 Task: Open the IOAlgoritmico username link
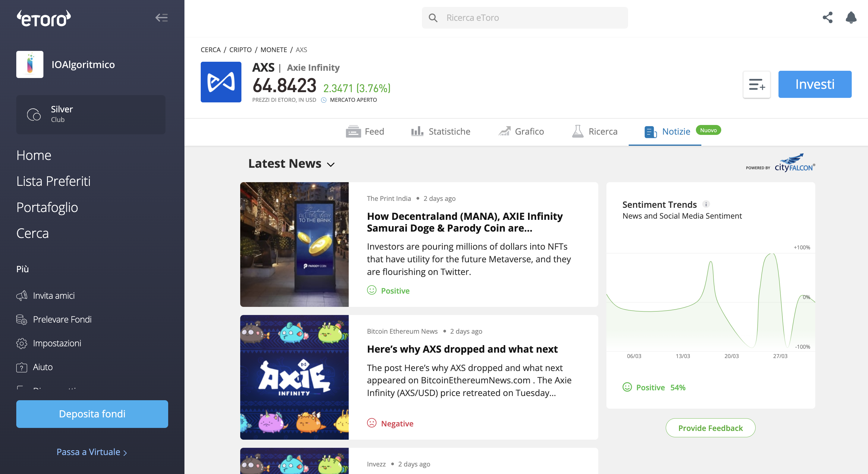[83, 64]
